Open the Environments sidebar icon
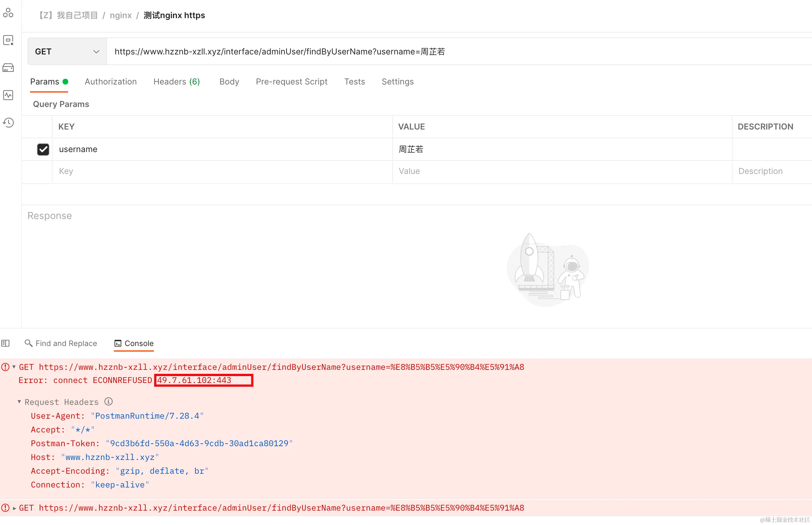Screen dimensions: 812x525 click(x=8, y=40)
